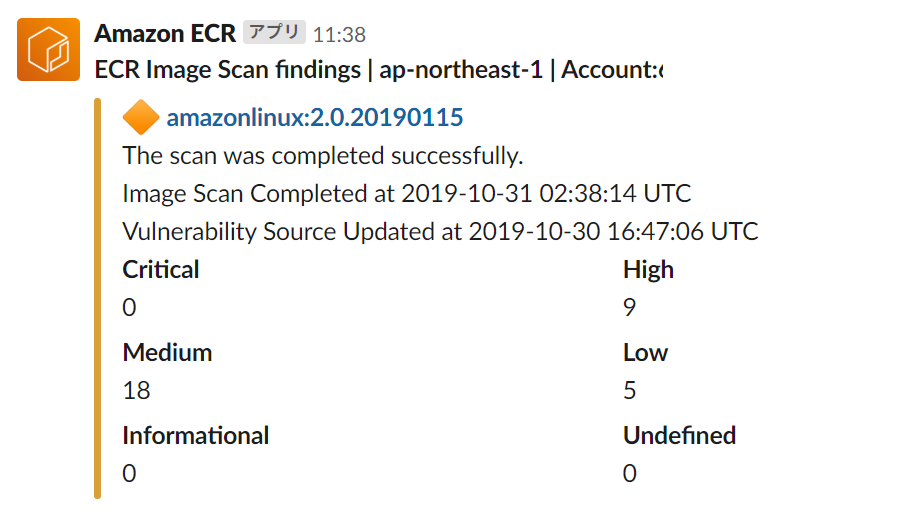919x515 pixels.
Task: Click the 11:38 message timestamp
Action: pyautogui.click(x=339, y=35)
